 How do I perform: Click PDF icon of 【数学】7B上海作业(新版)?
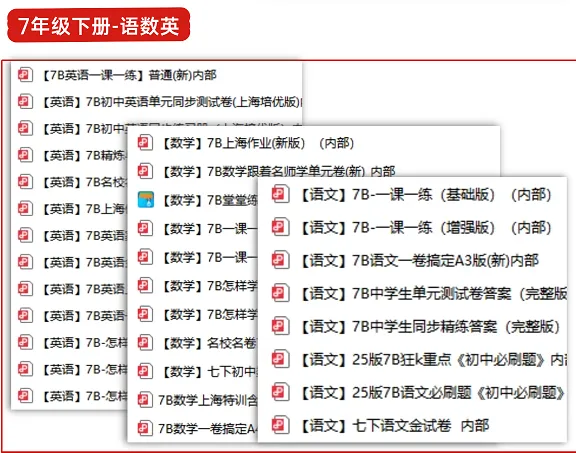click(x=145, y=143)
